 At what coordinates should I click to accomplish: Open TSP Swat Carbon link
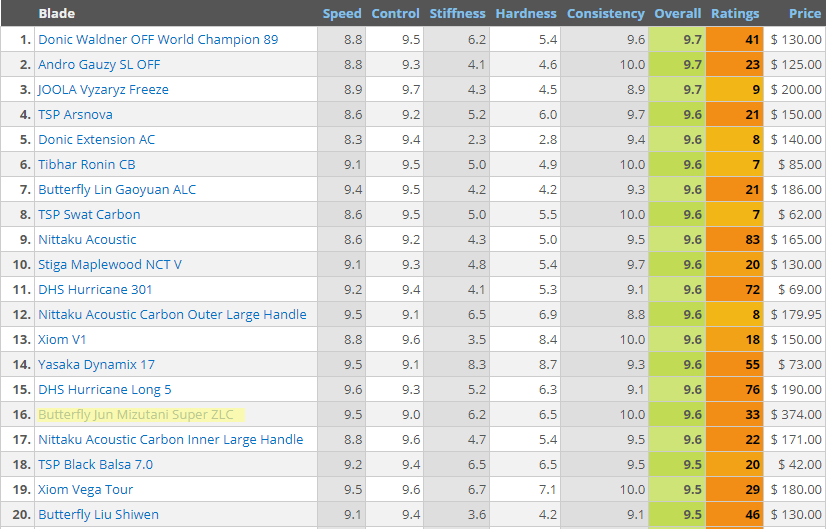click(x=89, y=215)
